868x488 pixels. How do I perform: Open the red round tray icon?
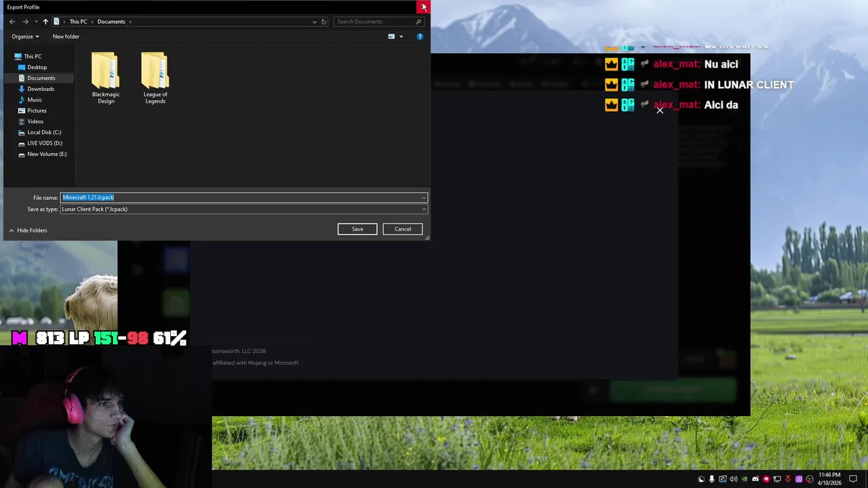click(766, 479)
